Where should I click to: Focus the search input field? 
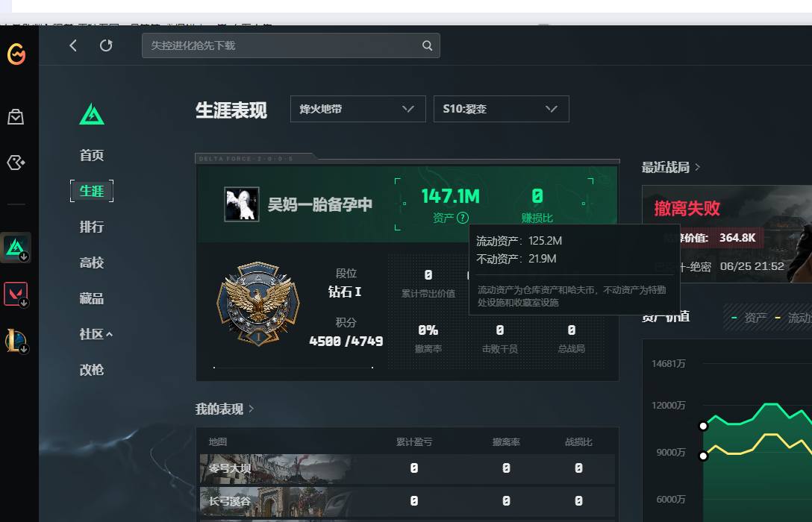(x=291, y=45)
